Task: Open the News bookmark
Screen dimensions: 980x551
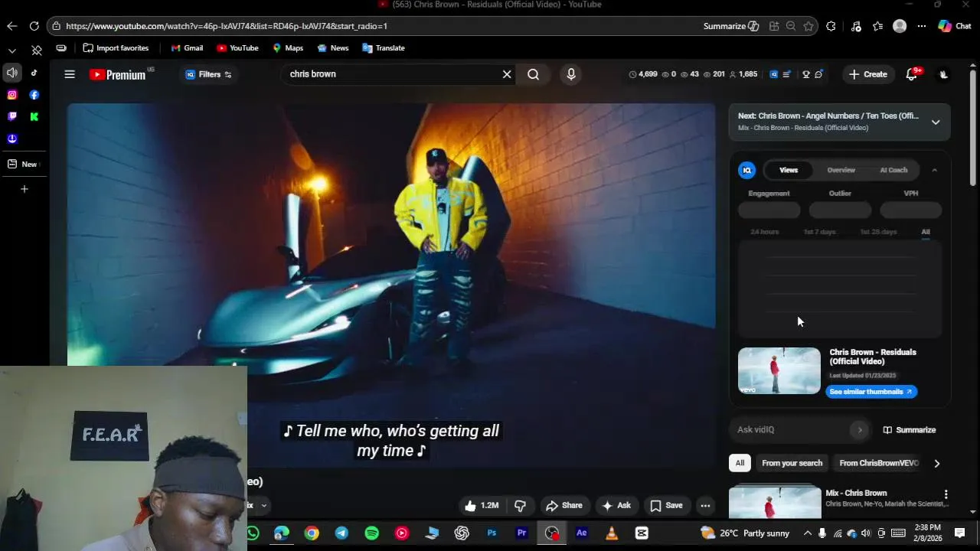Action: (333, 48)
